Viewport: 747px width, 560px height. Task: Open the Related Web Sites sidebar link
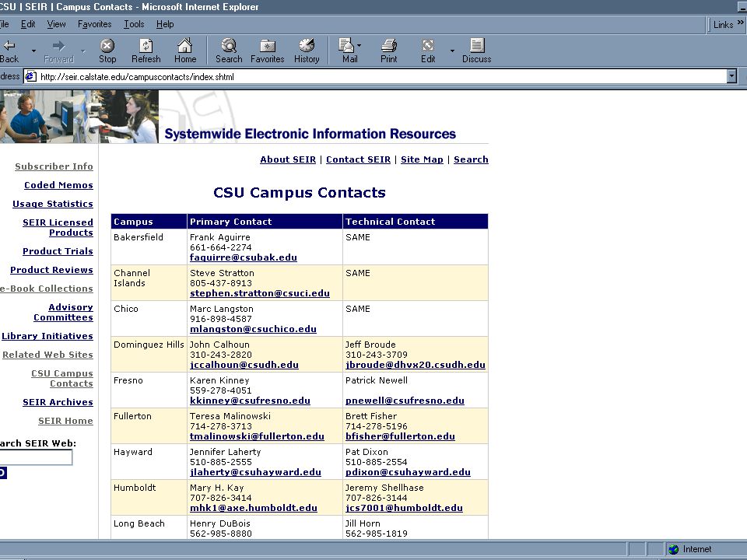click(47, 355)
